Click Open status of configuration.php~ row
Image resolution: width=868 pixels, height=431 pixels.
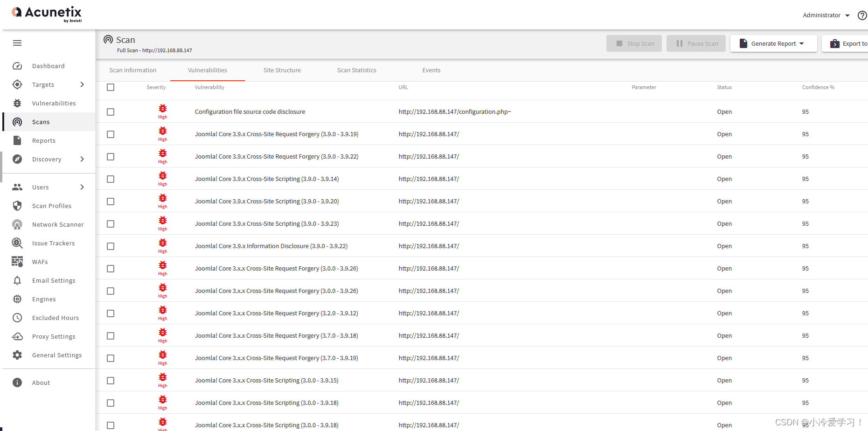724,112
